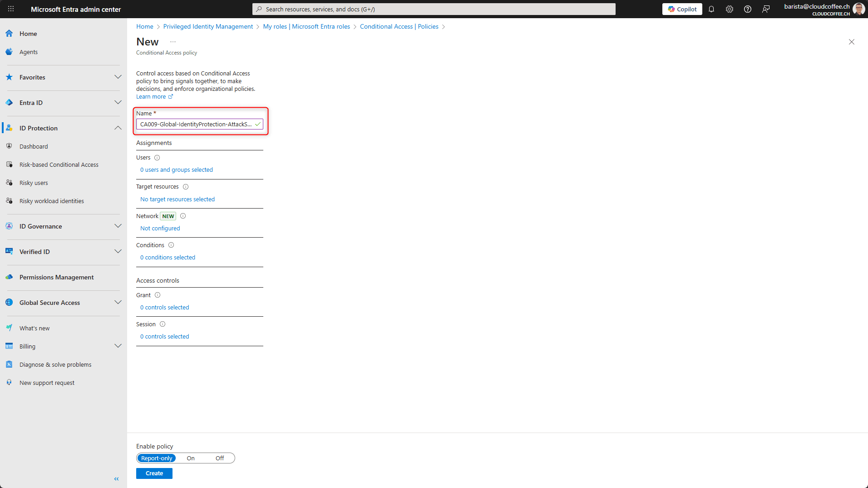Open Diagnose & solve problems
Image resolution: width=868 pixels, height=488 pixels.
pyautogui.click(x=55, y=364)
